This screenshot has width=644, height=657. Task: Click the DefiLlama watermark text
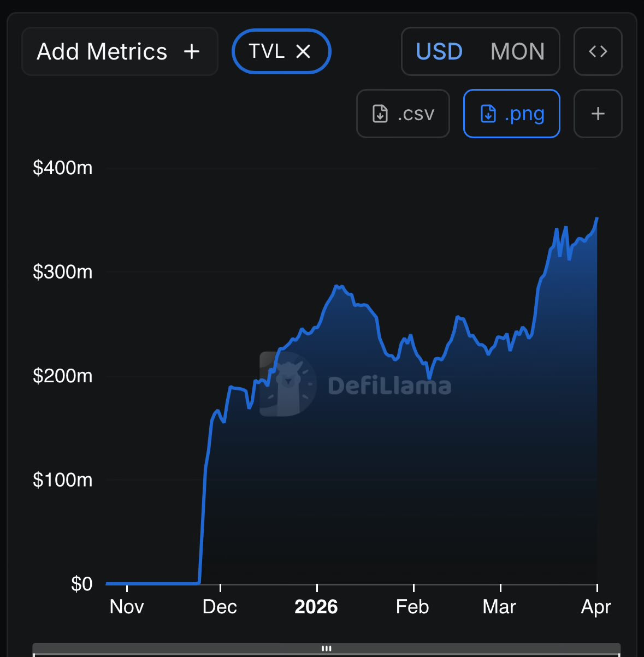click(389, 386)
